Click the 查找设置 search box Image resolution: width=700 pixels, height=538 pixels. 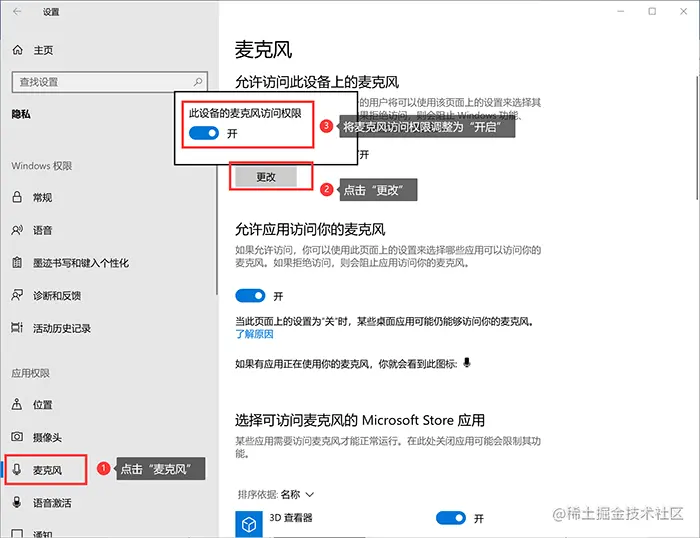(110, 82)
